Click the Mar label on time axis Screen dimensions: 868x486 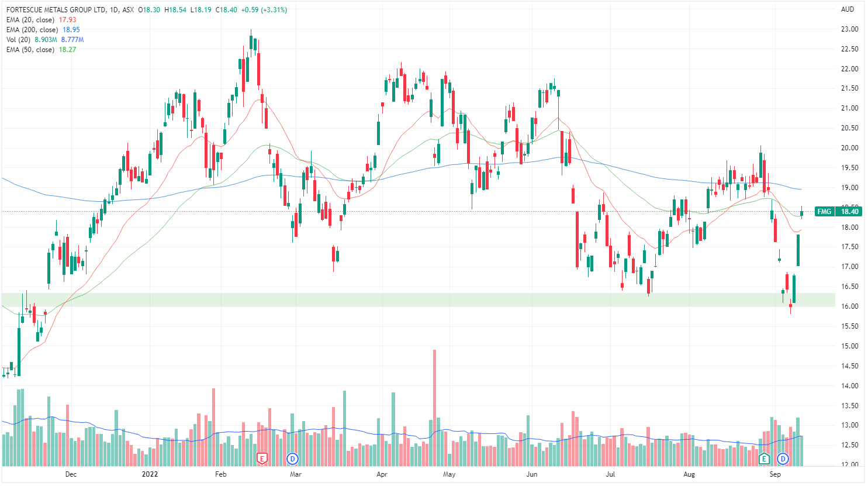point(296,474)
